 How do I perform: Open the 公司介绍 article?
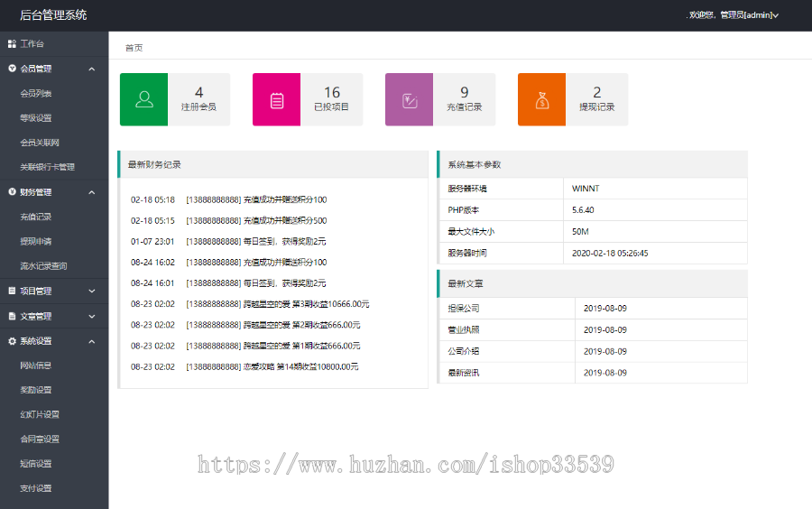[x=464, y=351]
